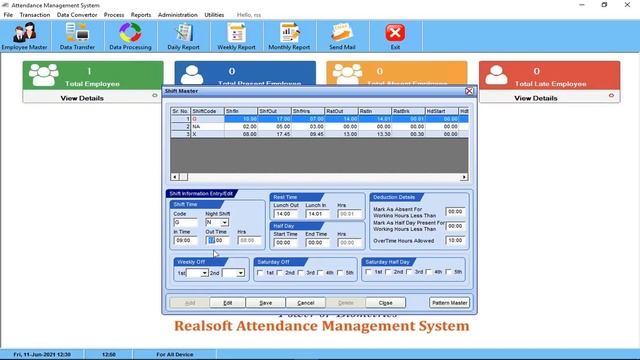The image size is (640, 360).
Task: Click the Total Late Employee person icon
Action: (496, 75)
